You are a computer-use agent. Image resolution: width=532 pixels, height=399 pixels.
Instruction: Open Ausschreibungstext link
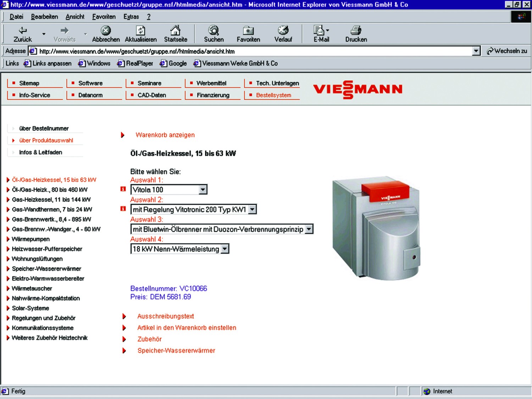[x=166, y=316]
